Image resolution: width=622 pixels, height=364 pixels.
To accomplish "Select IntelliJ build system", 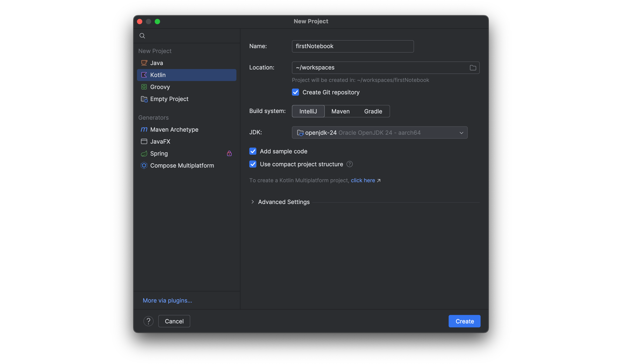I will click(308, 111).
